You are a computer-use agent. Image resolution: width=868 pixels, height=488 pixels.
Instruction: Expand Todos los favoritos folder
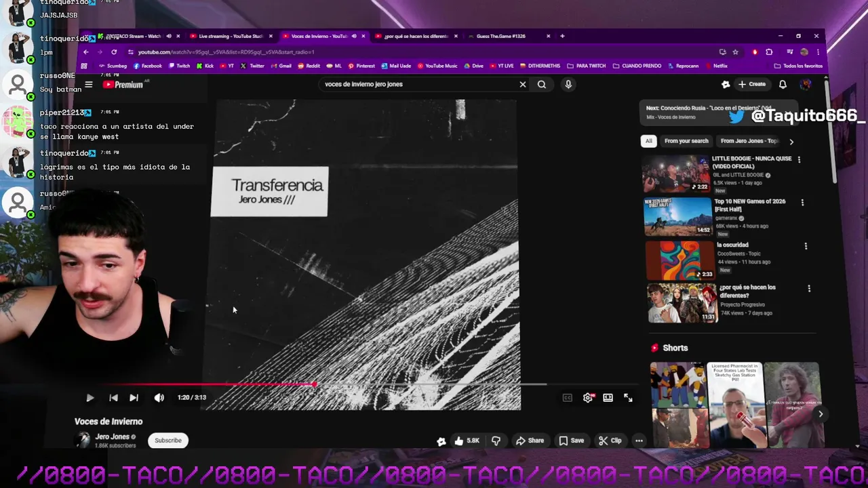[798, 66]
